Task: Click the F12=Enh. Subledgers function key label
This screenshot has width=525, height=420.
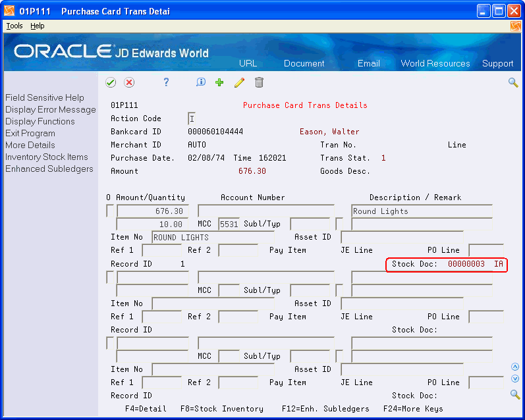Action: point(325,409)
